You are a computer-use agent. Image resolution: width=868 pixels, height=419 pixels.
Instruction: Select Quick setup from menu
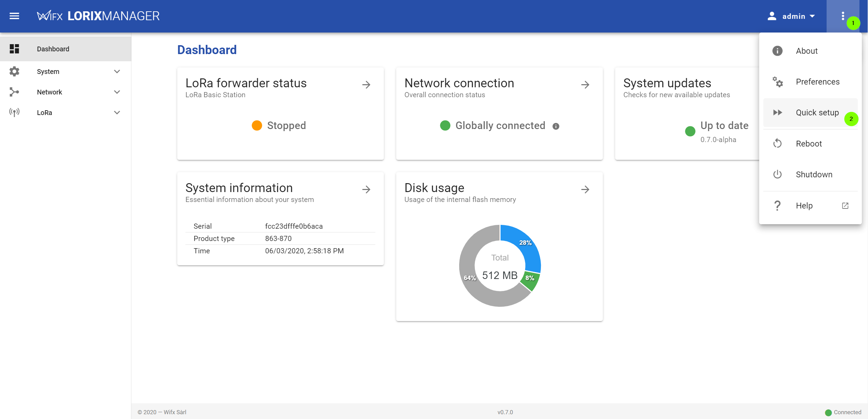click(x=817, y=113)
